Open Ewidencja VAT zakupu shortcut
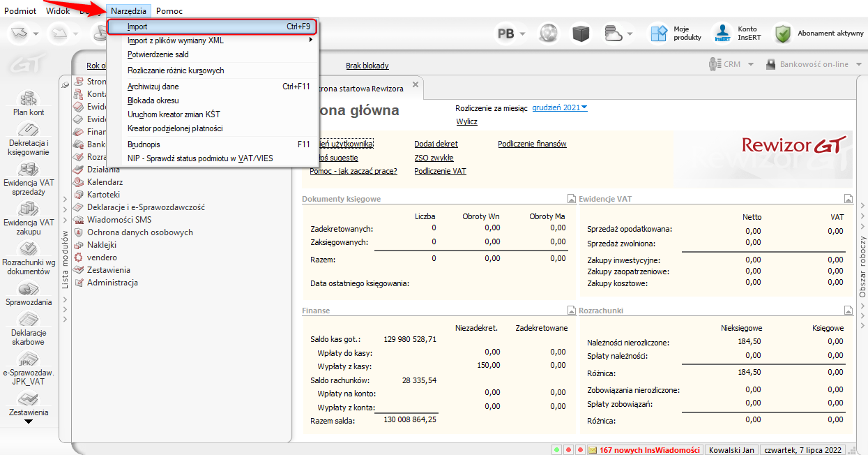This screenshot has height=455, width=868. (x=29, y=218)
